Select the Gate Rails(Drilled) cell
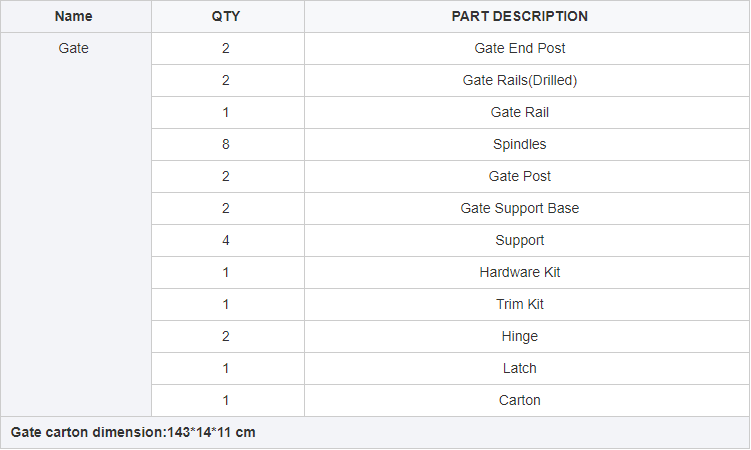The width and height of the screenshot is (751, 450). (520, 80)
